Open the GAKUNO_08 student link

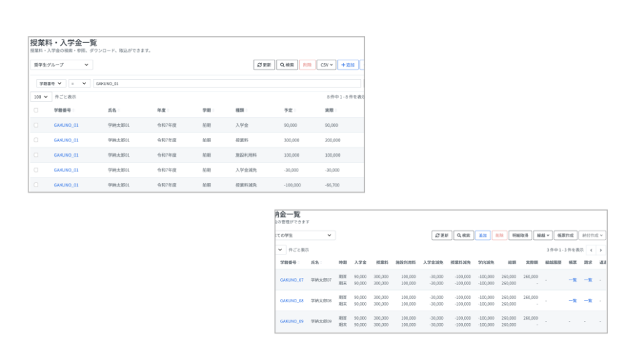click(x=291, y=300)
